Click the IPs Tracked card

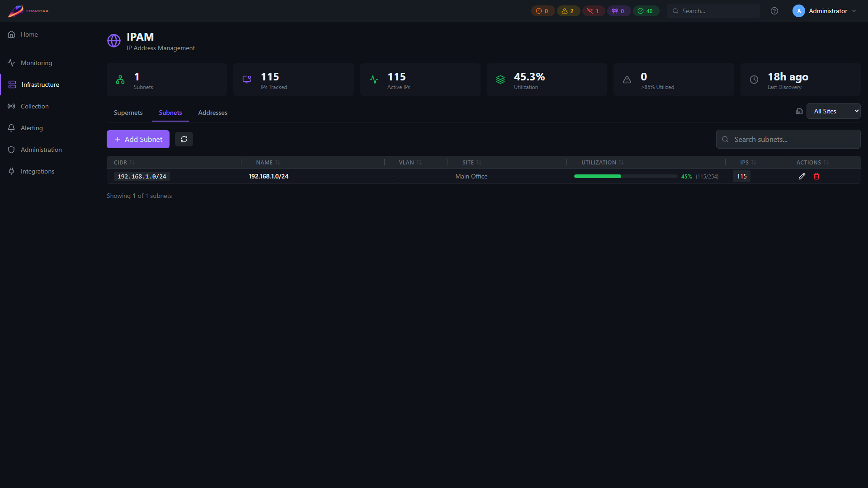(293, 80)
